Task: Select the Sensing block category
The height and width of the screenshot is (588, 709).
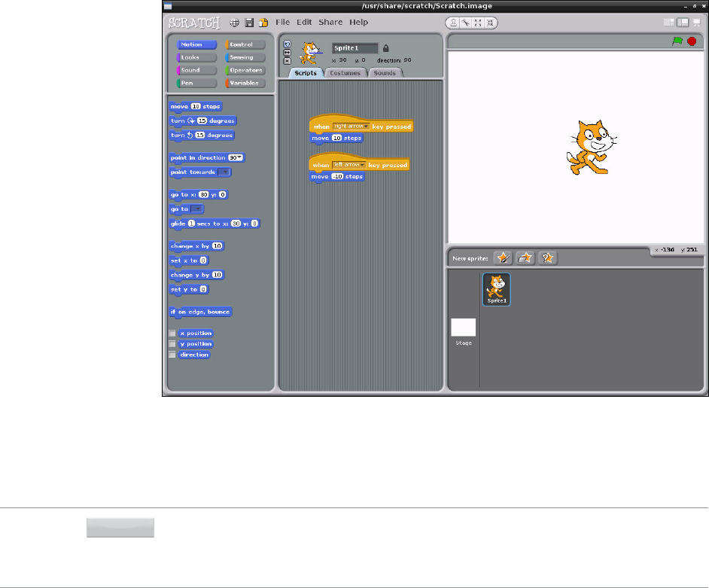Action: (x=245, y=57)
